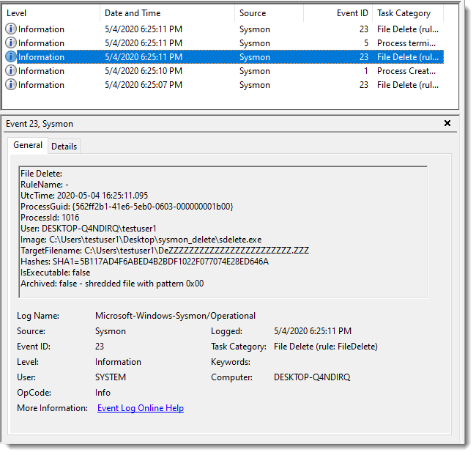The height and width of the screenshot is (455, 476).
Task: Click the SHA1 Hashes line in the event description
Action: [145, 262]
